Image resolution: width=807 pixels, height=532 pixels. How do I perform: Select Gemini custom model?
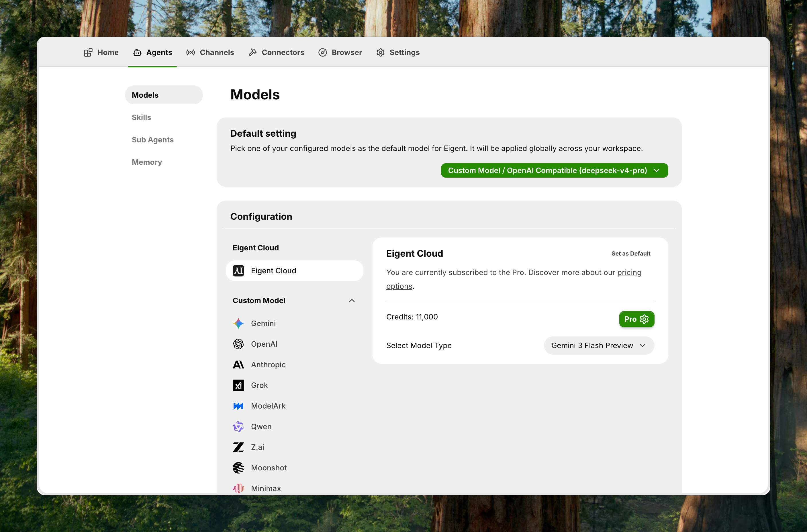[x=295, y=323]
